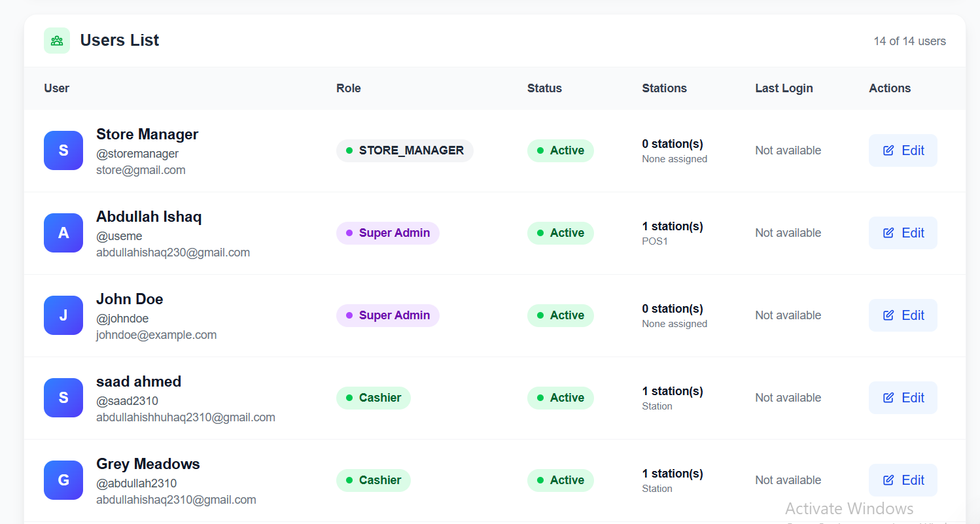Click the Edit button for Grey Meadows
980x524 pixels.
[903, 480]
